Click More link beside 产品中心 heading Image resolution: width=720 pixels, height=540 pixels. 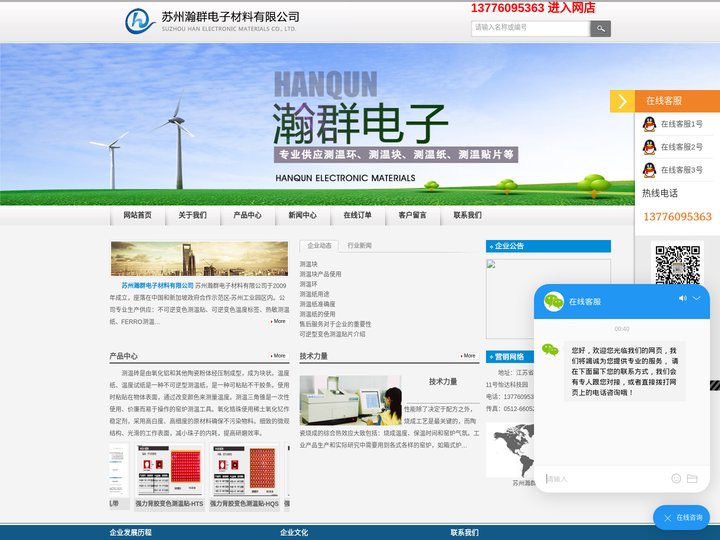click(279, 356)
